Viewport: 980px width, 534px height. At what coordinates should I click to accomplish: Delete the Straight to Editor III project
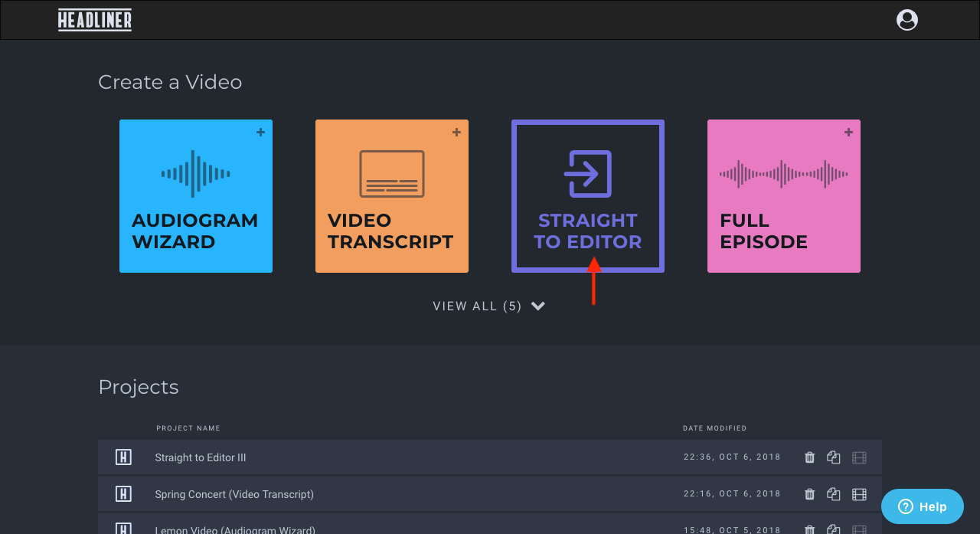point(809,457)
